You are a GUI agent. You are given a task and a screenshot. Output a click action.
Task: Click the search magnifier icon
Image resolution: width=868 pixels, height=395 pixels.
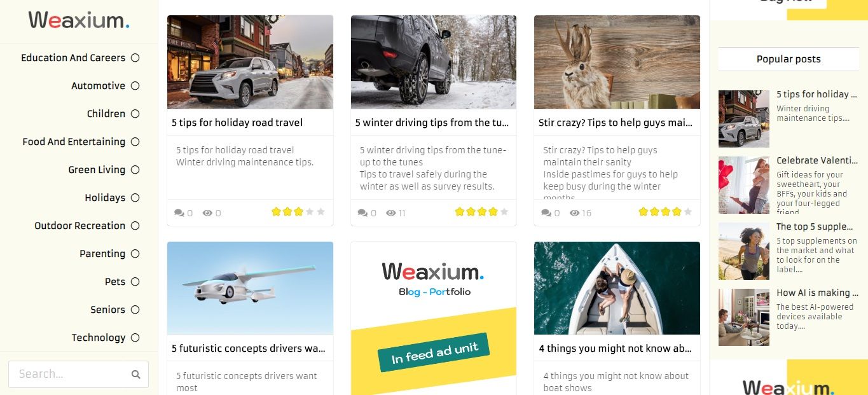(135, 375)
